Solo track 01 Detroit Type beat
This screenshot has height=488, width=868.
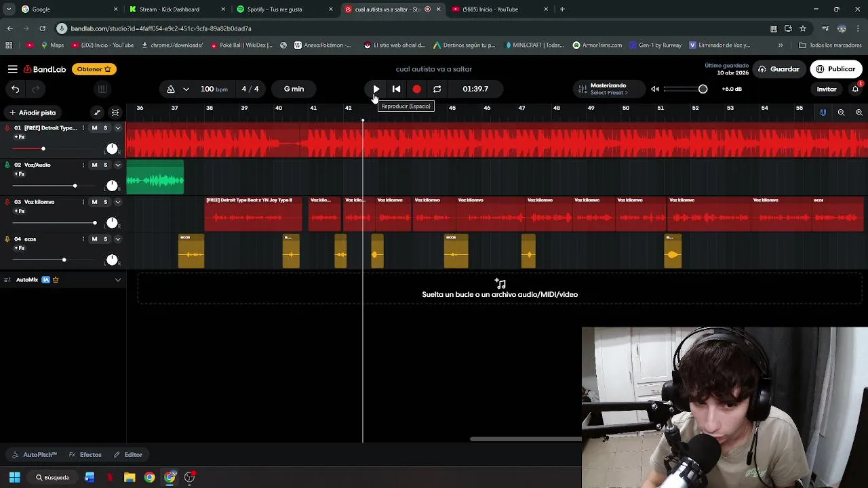105,128
